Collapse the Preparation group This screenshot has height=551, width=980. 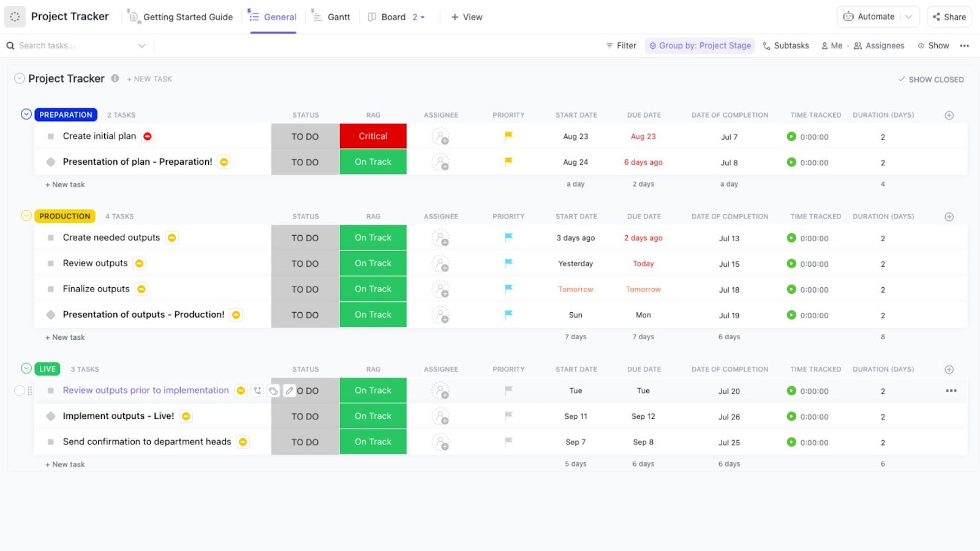[x=26, y=114]
